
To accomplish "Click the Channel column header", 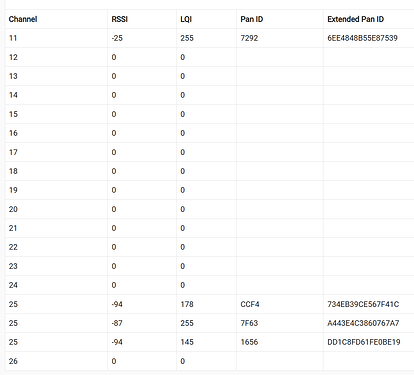I will point(23,19).
